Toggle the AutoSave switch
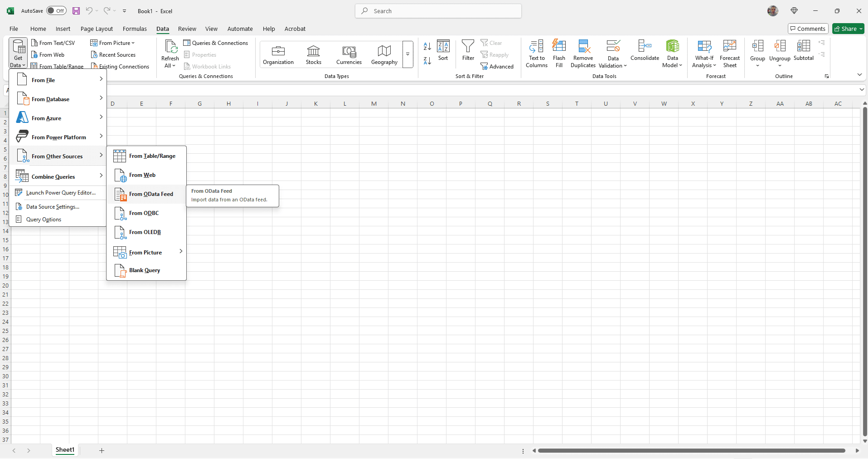 point(56,11)
